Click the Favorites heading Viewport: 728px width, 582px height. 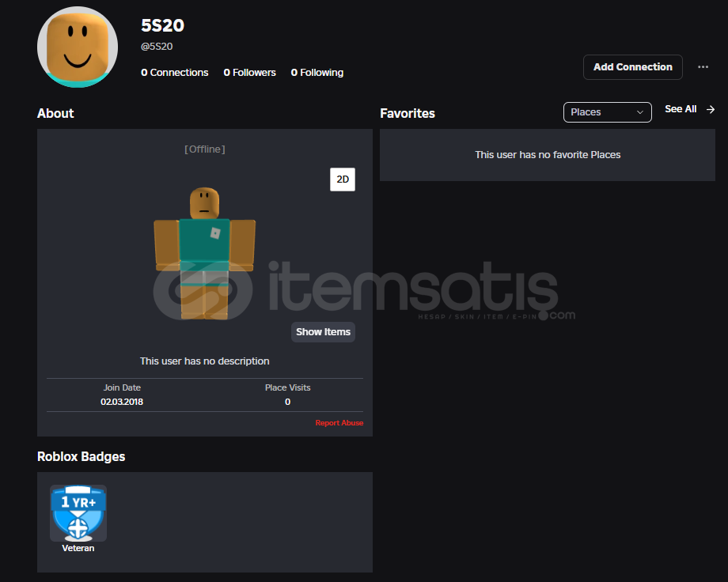tap(408, 113)
